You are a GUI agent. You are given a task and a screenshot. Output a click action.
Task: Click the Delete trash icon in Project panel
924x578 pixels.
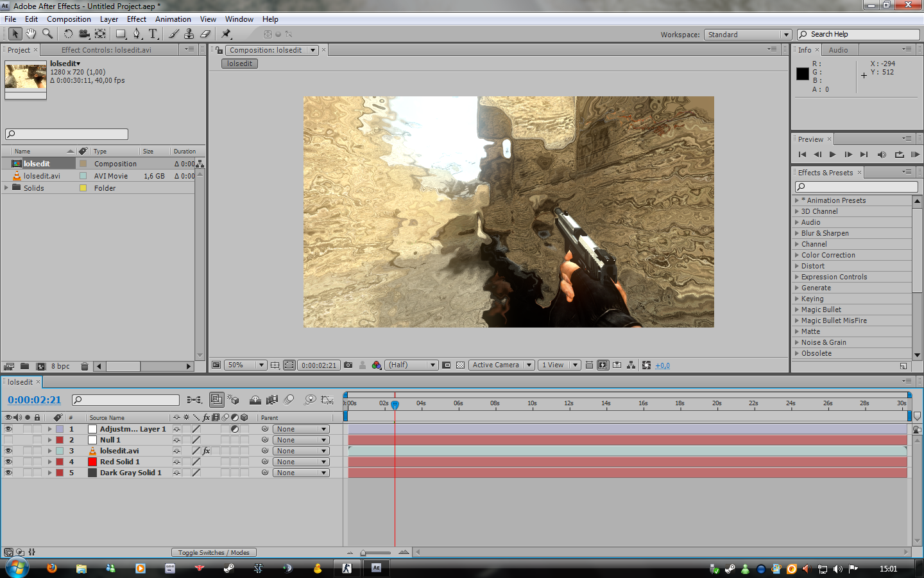[x=85, y=366]
